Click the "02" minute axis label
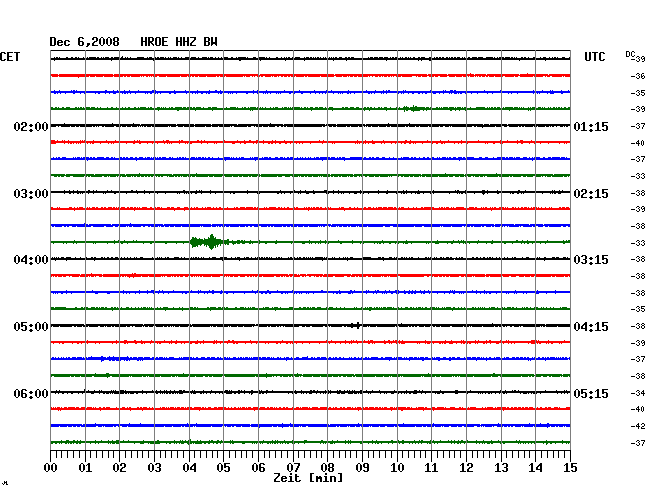This screenshot has width=650, height=494. tap(119, 468)
